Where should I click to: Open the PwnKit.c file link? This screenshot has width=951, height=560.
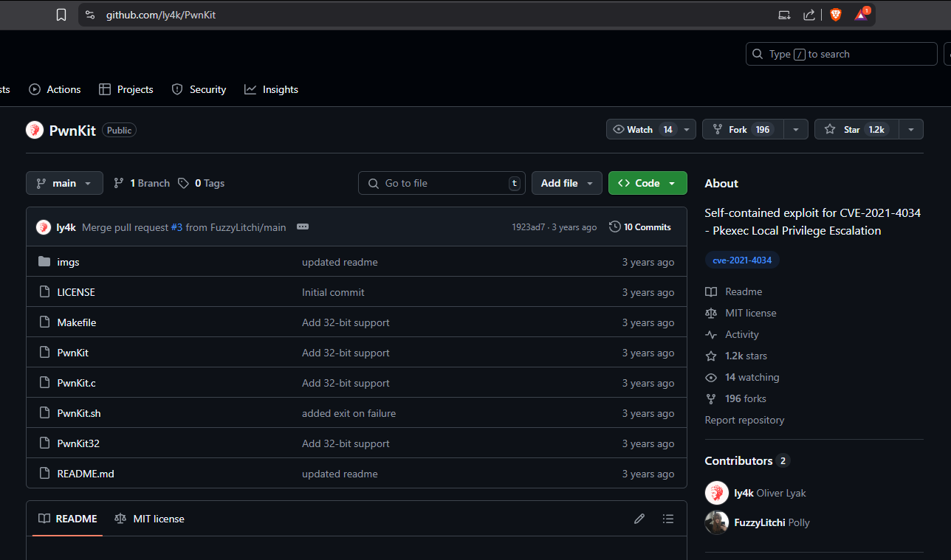(77, 383)
